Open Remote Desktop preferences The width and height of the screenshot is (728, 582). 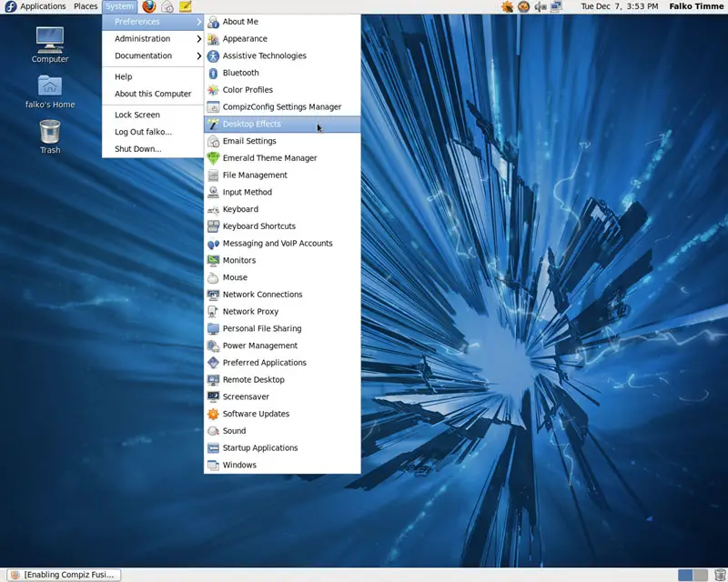[x=282, y=379]
